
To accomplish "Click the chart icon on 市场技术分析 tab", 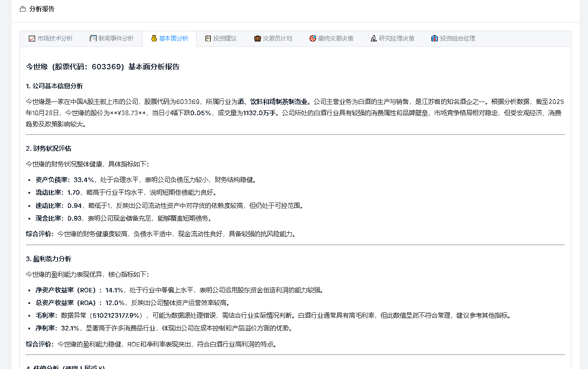I will (32, 39).
